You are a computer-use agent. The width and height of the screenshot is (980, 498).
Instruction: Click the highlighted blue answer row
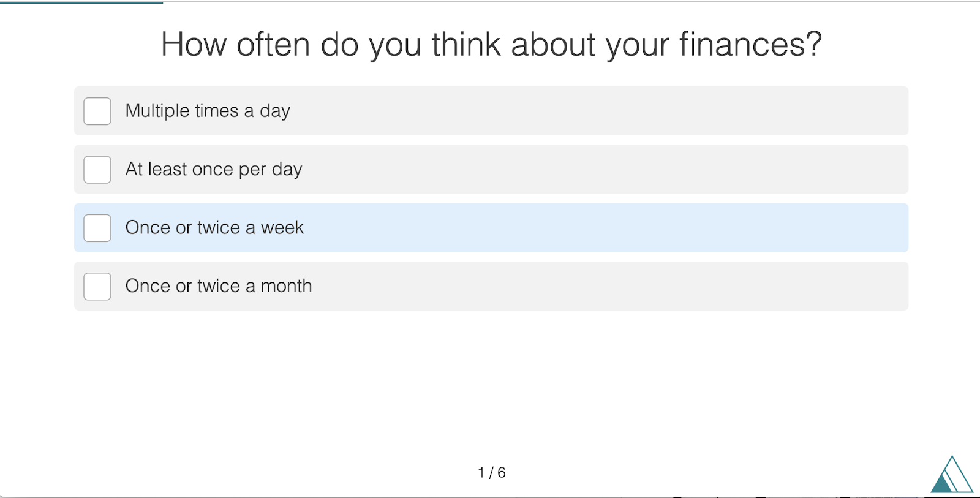pos(491,228)
